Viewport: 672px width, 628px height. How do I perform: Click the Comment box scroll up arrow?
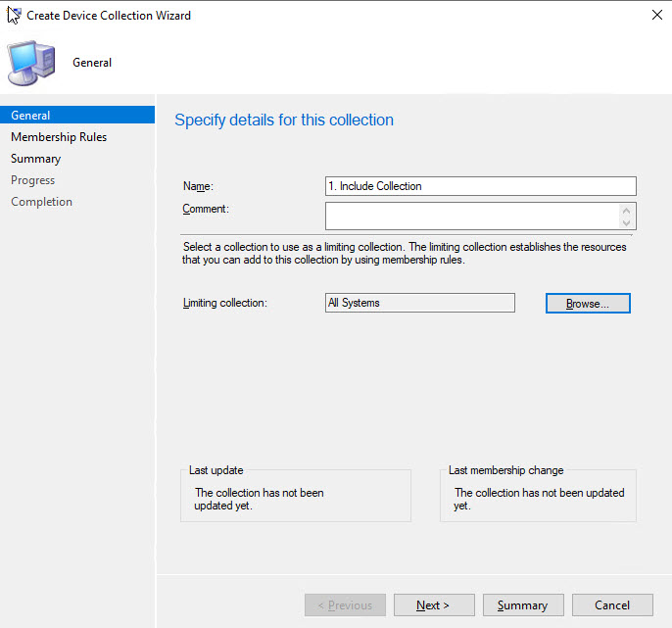[627, 210]
